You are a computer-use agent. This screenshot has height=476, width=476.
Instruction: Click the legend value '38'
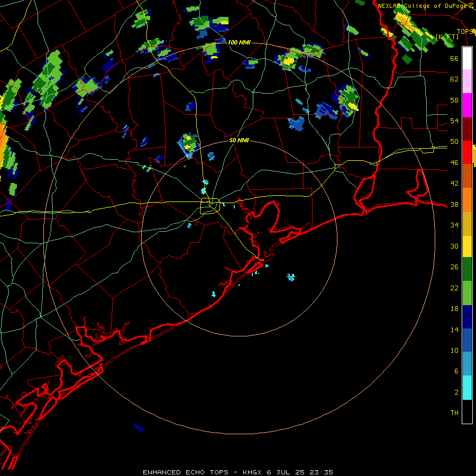click(454, 204)
